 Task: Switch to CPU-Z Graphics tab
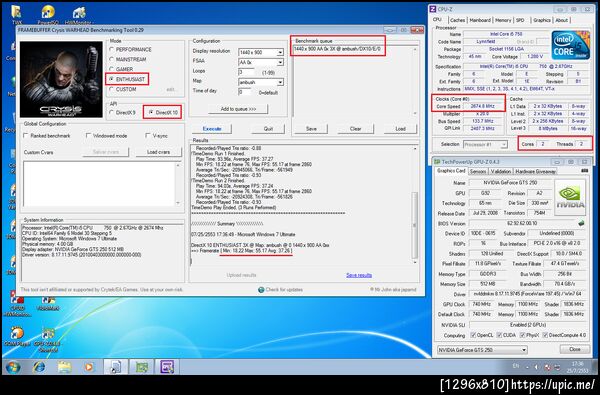pos(541,20)
